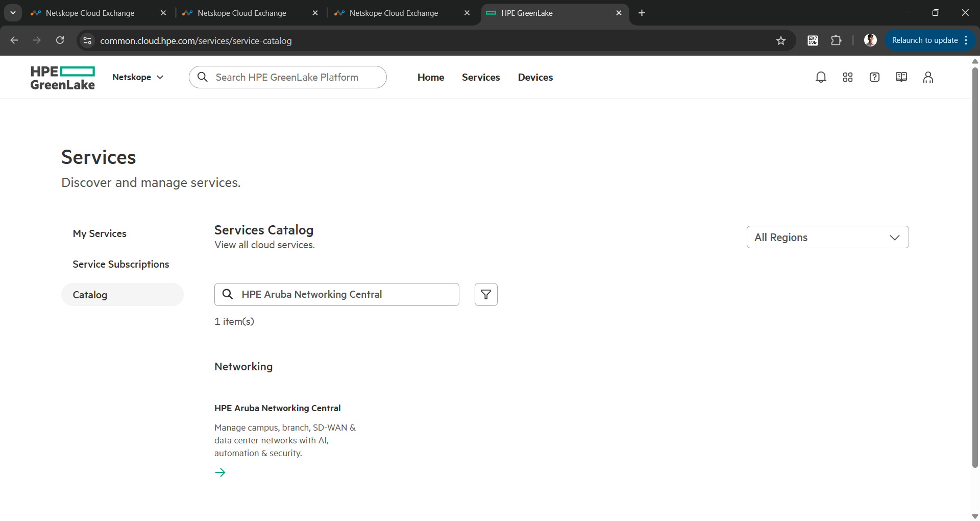Reload the current page
980x521 pixels.
tap(60, 40)
